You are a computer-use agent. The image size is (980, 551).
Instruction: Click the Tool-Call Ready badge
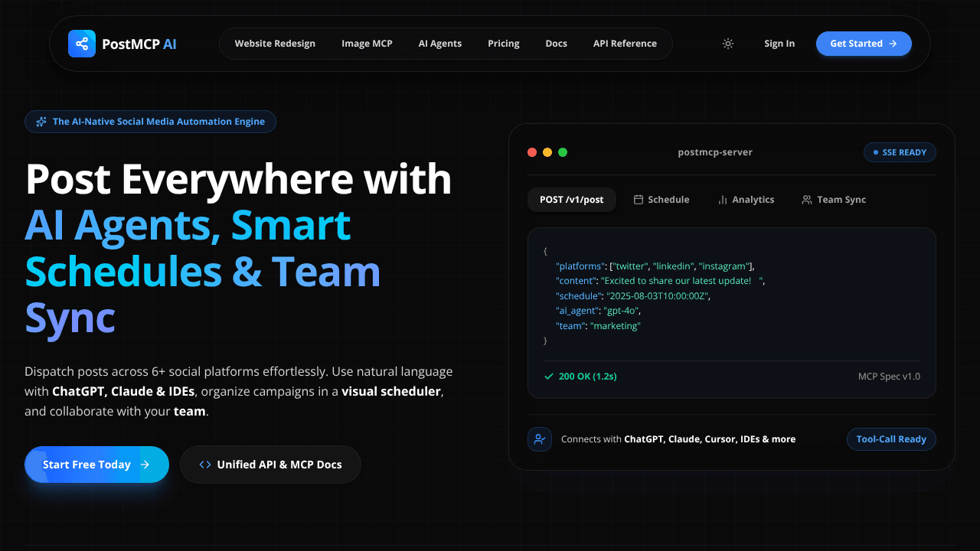(x=891, y=439)
